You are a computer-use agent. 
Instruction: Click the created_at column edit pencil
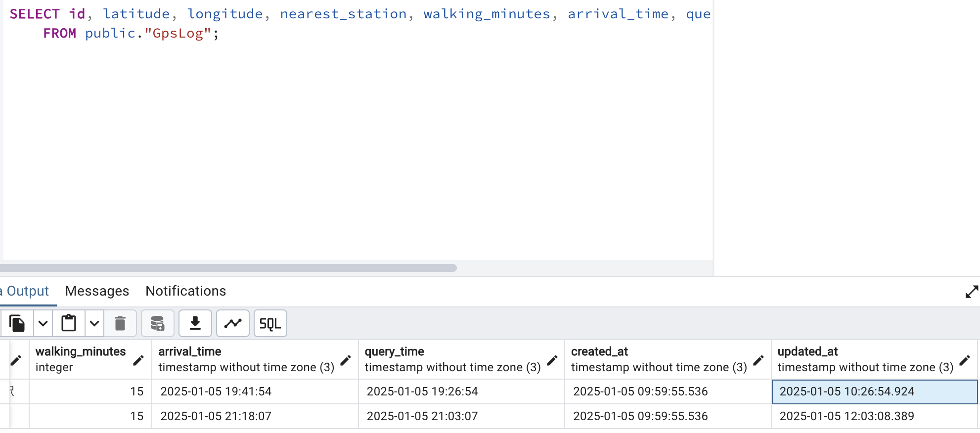click(758, 360)
